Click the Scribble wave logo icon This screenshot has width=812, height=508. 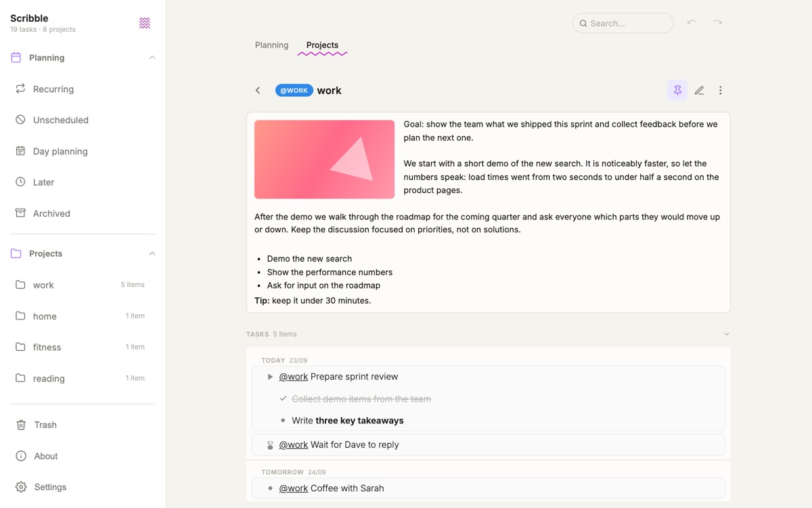pos(144,23)
